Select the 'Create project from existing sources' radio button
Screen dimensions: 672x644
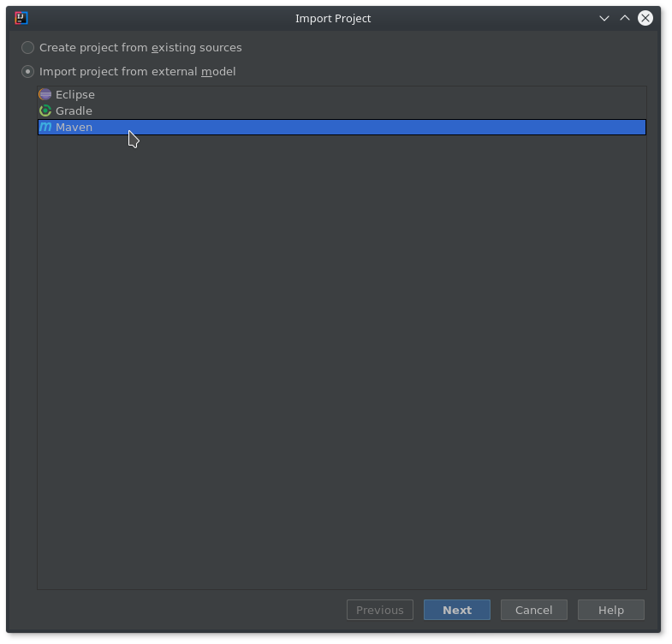click(28, 47)
